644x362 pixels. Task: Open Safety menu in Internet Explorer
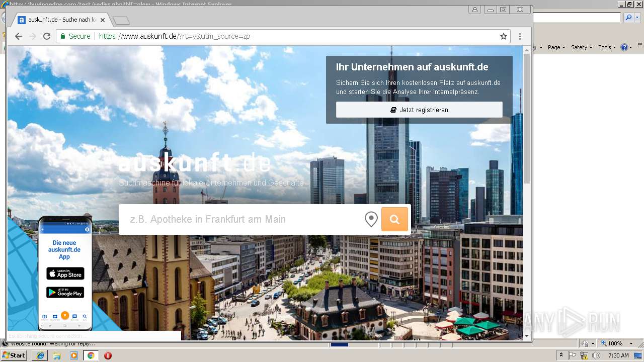pos(582,47)
